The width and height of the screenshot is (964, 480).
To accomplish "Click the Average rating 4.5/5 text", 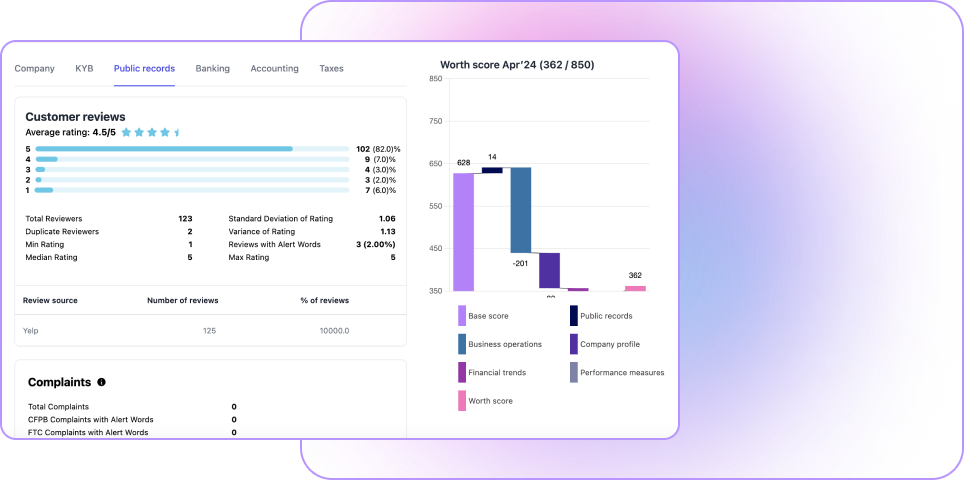I will 71,132.
